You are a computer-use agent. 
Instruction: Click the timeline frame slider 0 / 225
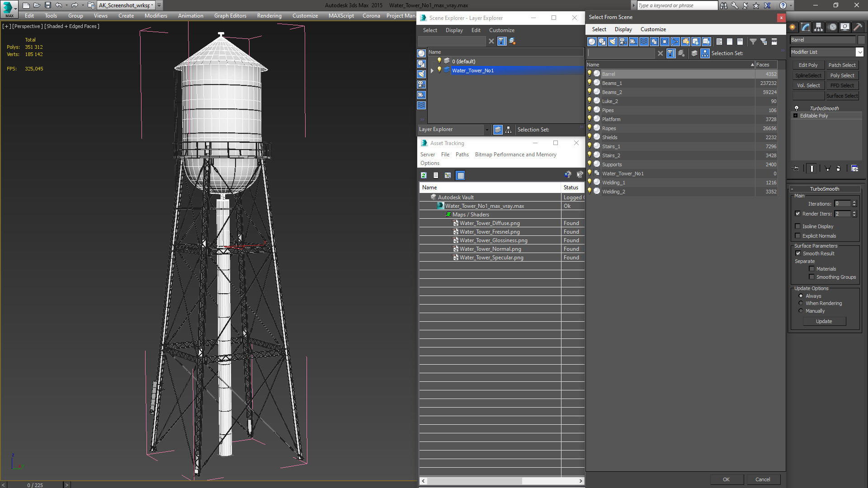tap(35, 485)
